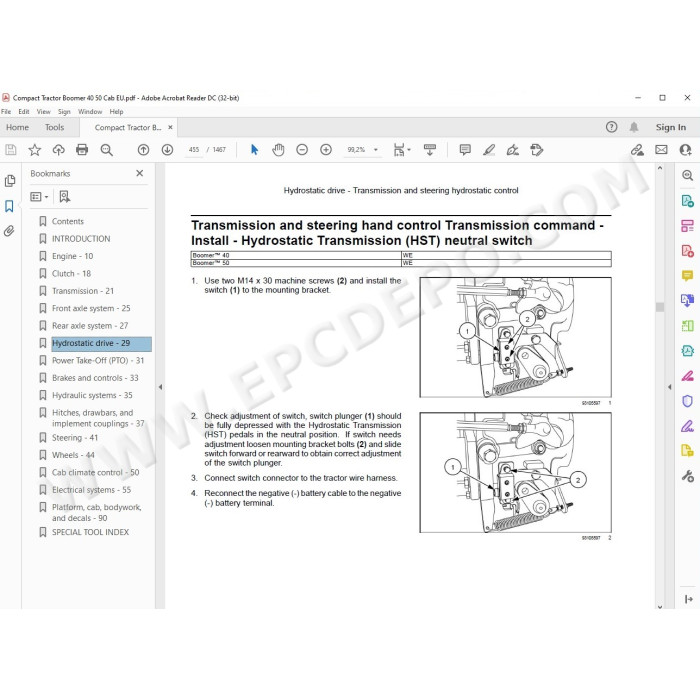Screen dimensions: 700x700
Task: Collapse left navigation pane arrow
Action: coord(160,387)
